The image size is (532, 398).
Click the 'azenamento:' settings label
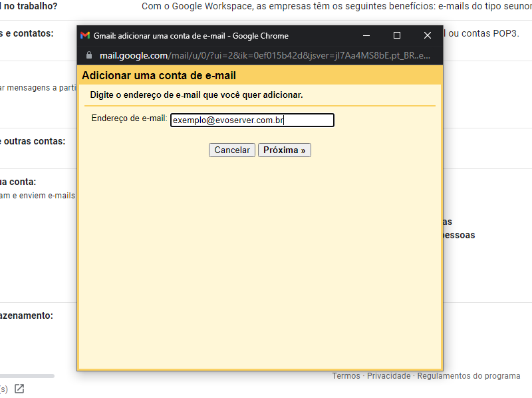(x=27, y=315)
